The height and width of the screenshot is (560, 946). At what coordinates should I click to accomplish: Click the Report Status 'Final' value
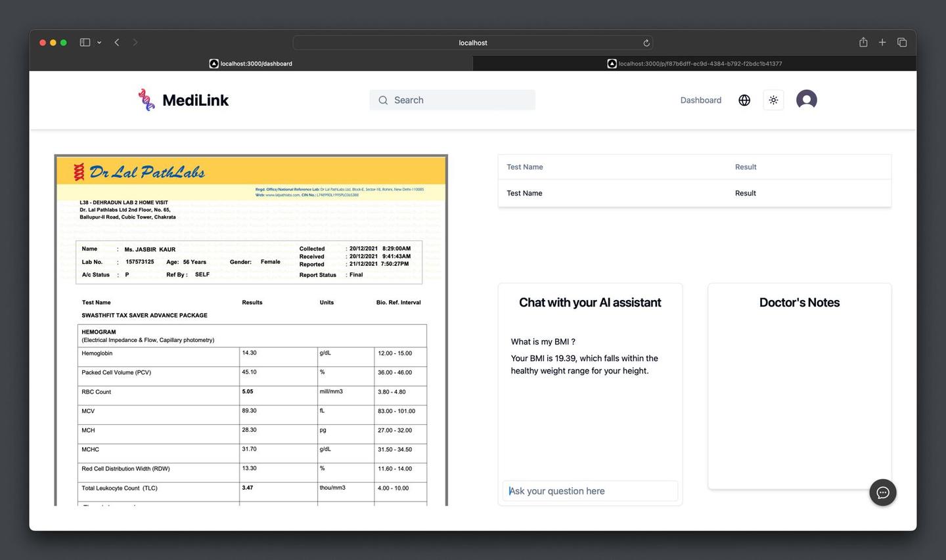[356, 275]
